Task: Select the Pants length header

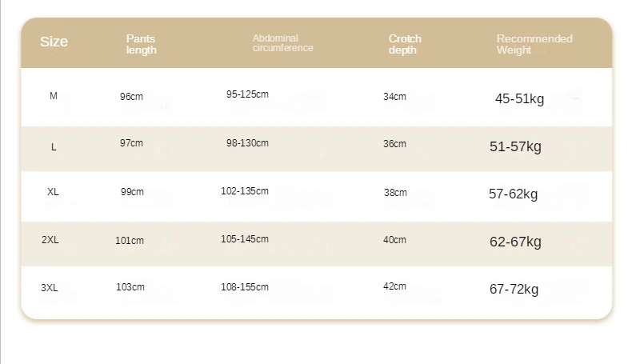Action: click(x=141, y=44)
